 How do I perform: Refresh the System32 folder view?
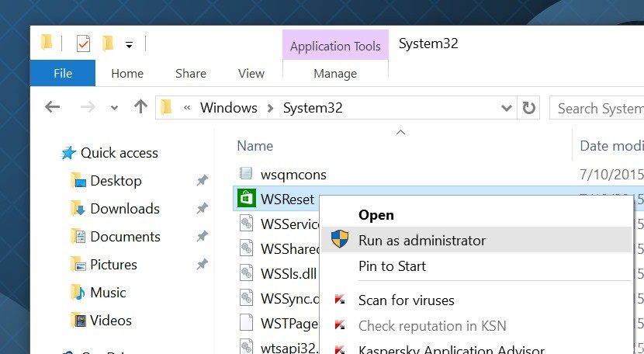(528, 108)
